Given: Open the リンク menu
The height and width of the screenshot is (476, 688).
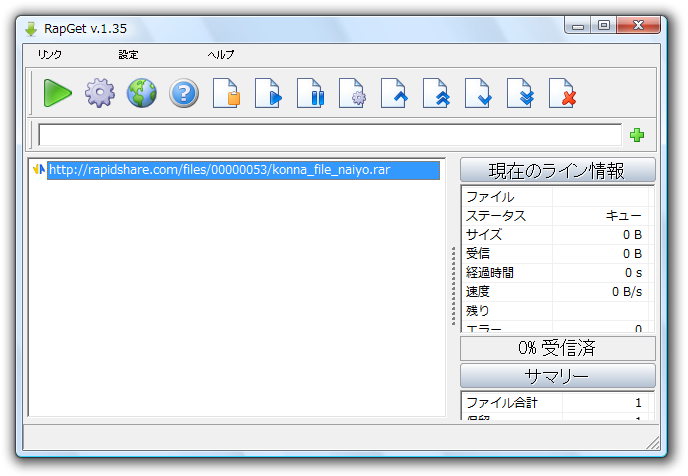Looking at the screenshot, I should 50,54.
